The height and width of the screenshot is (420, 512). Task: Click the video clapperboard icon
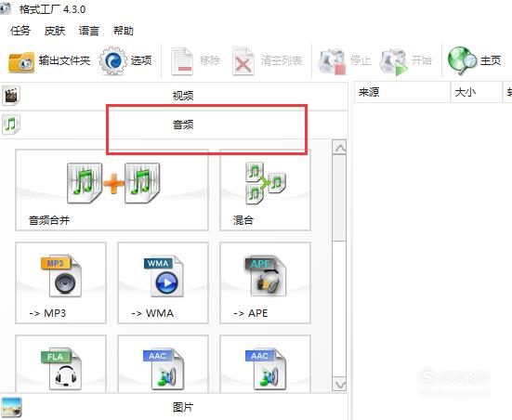click(x=11, y=96)
